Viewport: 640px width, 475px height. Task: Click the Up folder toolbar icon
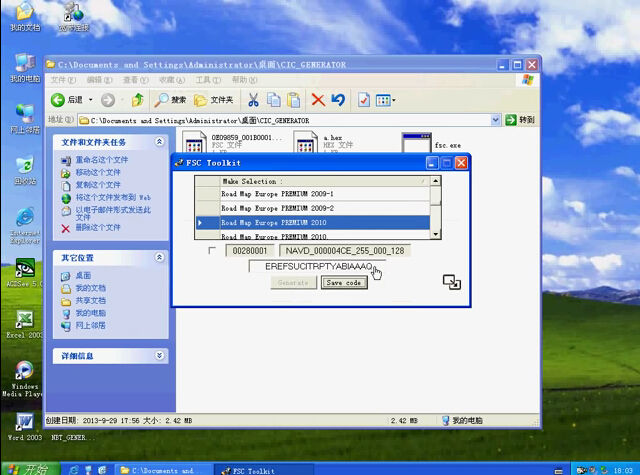(x=138, y=100)
